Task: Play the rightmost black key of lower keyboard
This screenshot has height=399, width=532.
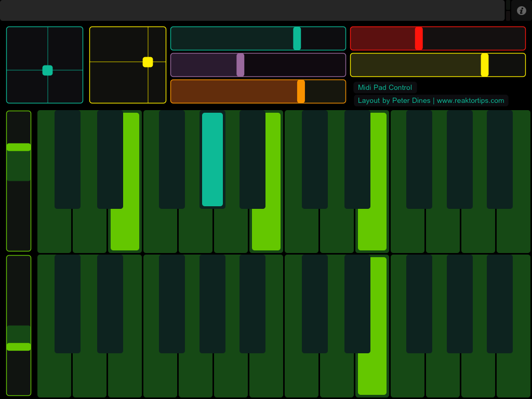Action: point(500,304)
